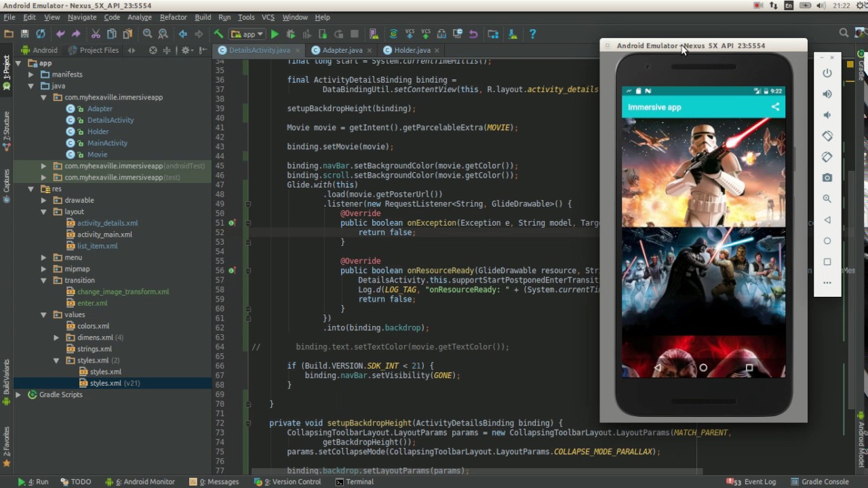Close the DetailsActivity.java tab
The height and width of the screenshot is (488, 868).
click(297, 50)
